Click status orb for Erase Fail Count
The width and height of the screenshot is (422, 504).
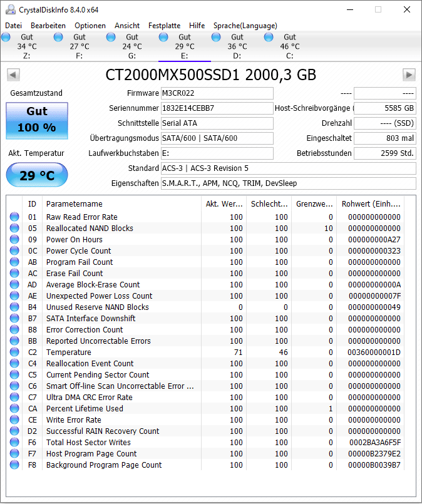(x=14, y=273)
